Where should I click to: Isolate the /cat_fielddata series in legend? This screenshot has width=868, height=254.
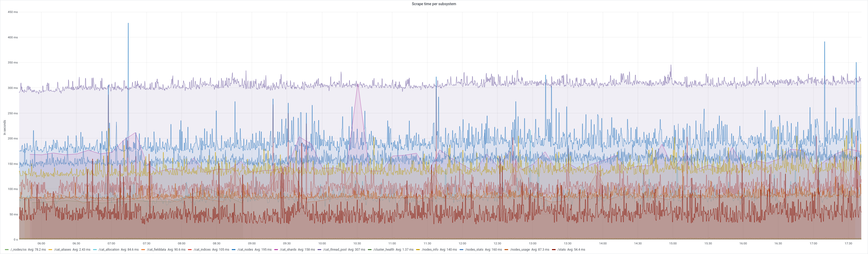pos(156,250)
